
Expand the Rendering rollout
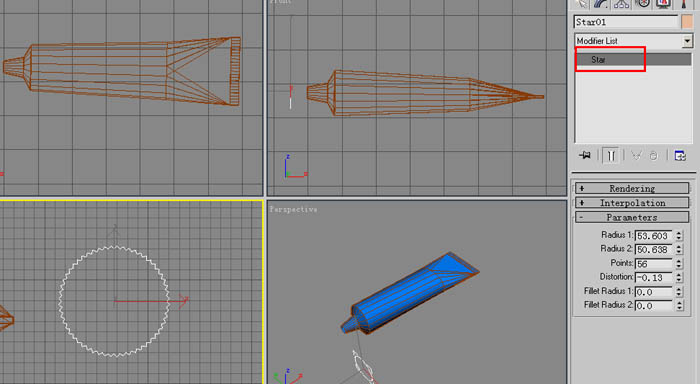pos(632,188)
